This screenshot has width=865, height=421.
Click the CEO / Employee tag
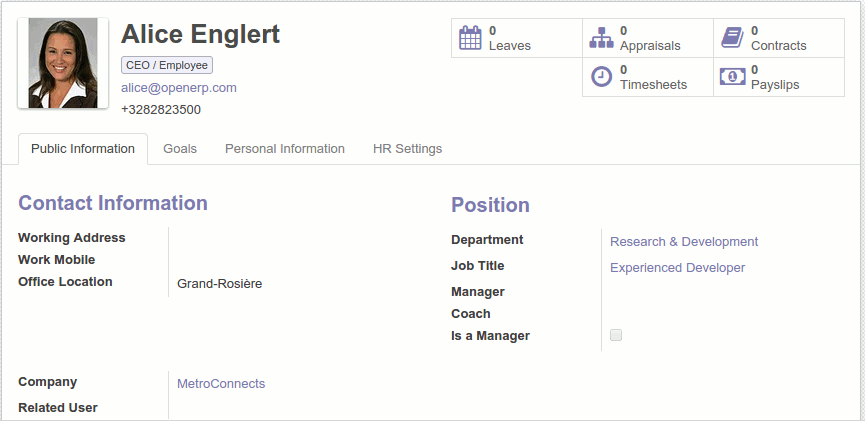coord(167,65)
